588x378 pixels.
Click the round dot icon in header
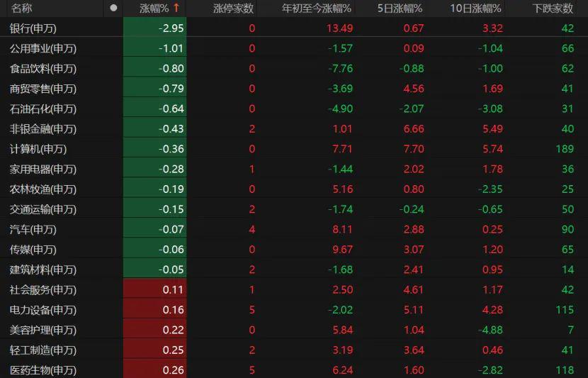[113, 9]
